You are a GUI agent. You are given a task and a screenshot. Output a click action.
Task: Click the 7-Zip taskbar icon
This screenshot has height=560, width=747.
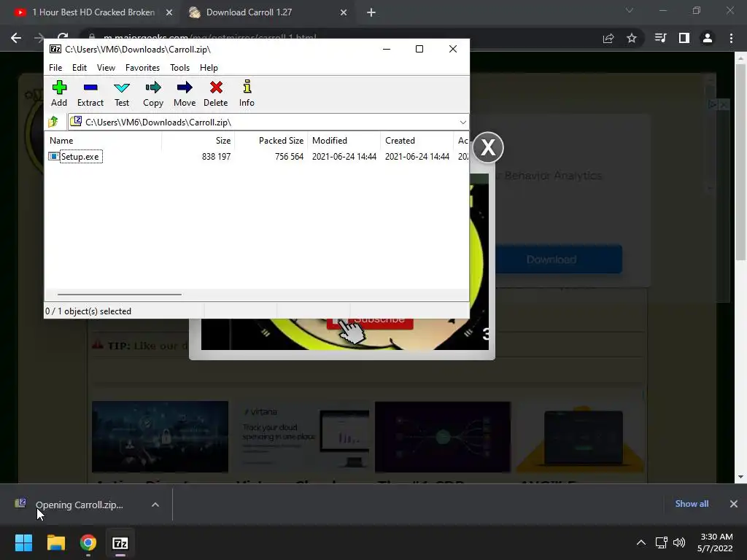[120, 542]
